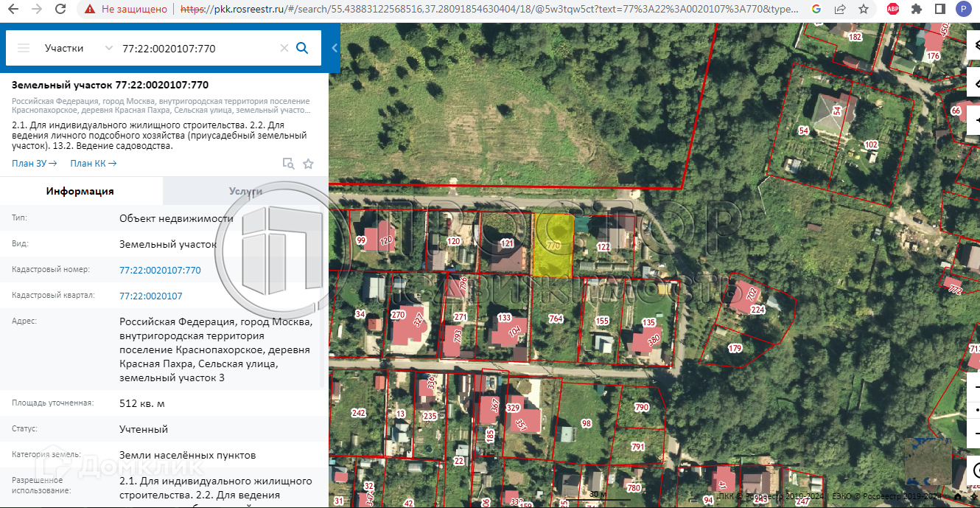Click the 30 м scale bar
The height and width of the screenshot is (508, 980).
(x=598, y=496)
